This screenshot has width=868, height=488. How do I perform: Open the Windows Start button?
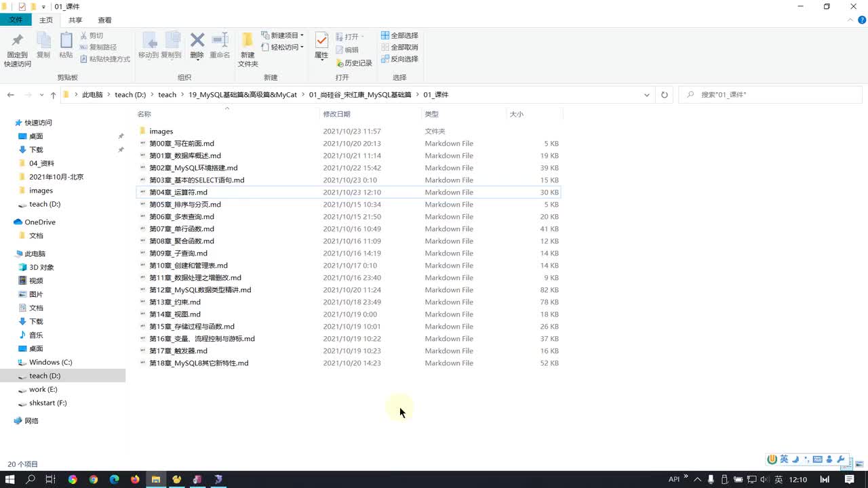[x=10, y=479]
